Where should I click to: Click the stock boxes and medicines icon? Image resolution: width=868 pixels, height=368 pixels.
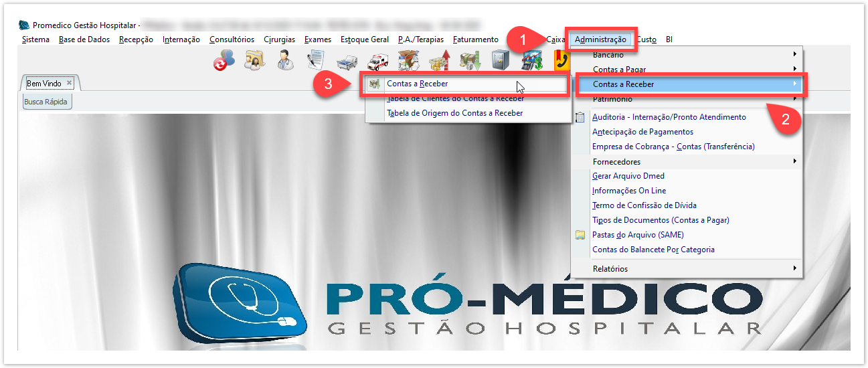(x=408, y=61)
